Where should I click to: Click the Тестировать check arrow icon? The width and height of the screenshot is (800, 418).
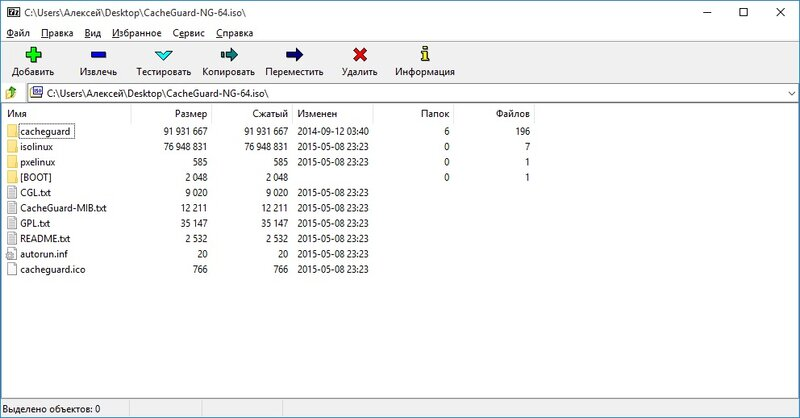(163, 55)
